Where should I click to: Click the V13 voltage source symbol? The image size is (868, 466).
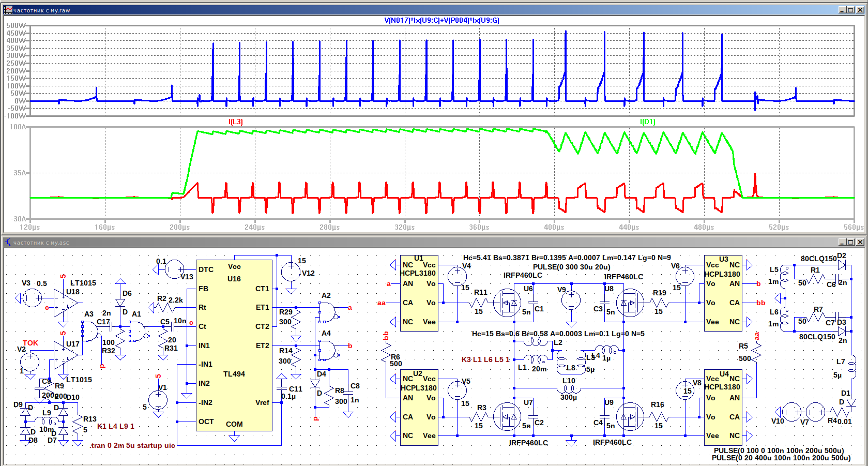point(174,269)
